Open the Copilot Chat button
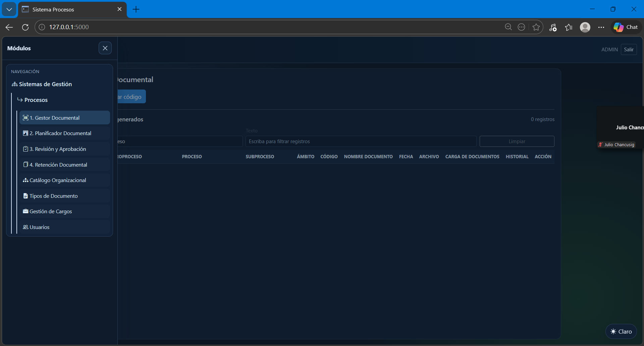 click(626, 27)
